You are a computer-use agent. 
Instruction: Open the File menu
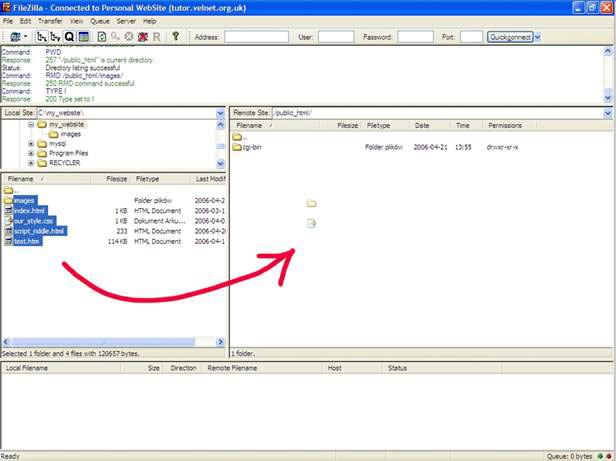(8, 21)
